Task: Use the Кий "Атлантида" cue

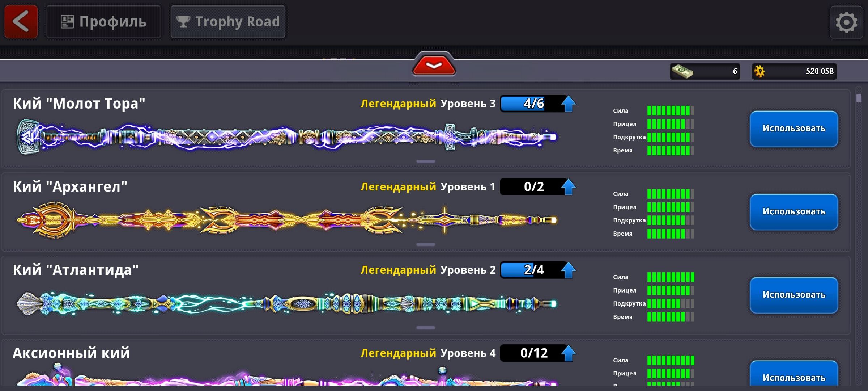Action: [794, 295]
